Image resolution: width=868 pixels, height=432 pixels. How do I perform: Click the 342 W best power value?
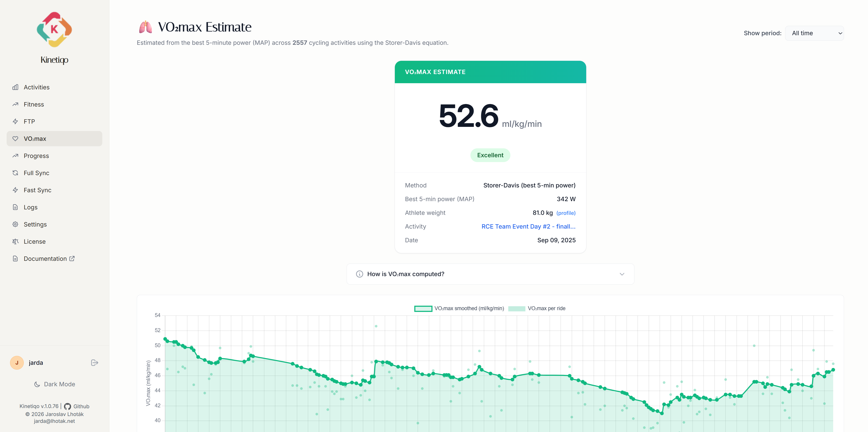[x=566, y=199]
